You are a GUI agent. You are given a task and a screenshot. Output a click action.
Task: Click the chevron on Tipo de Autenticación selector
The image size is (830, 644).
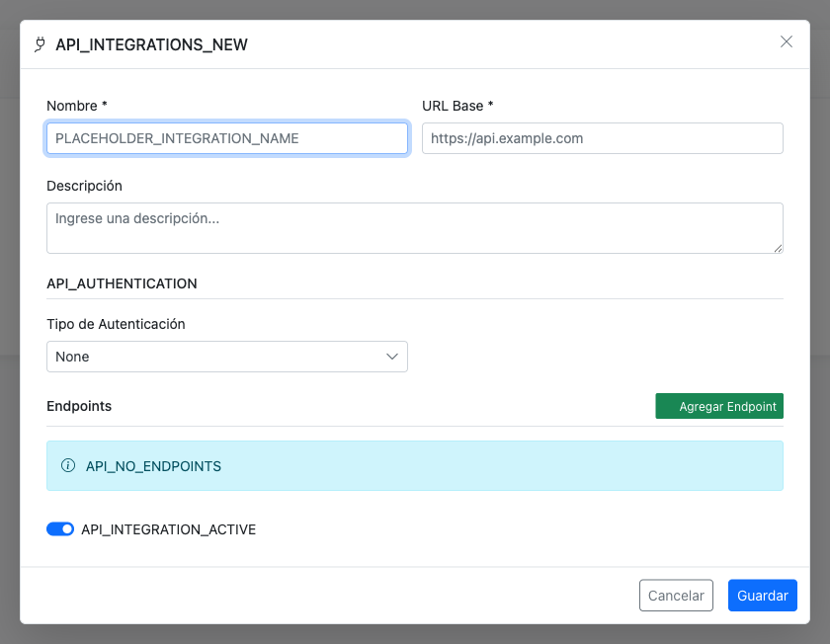point(391,357)
